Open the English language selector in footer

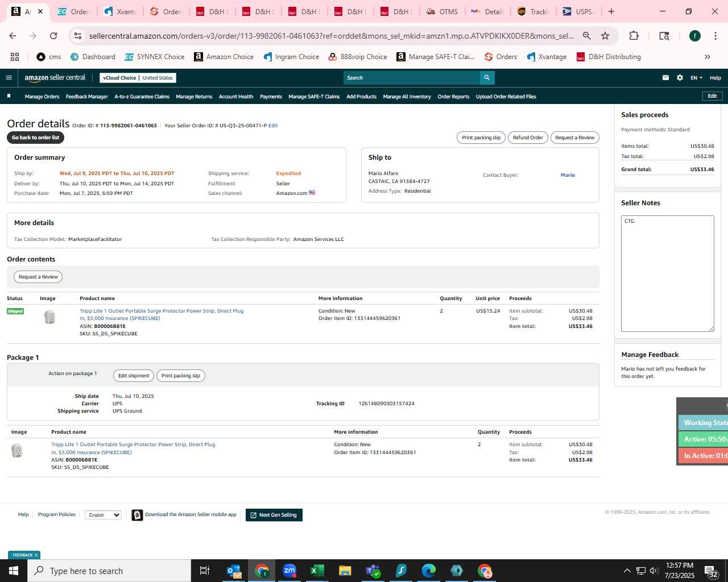point(103,515)
